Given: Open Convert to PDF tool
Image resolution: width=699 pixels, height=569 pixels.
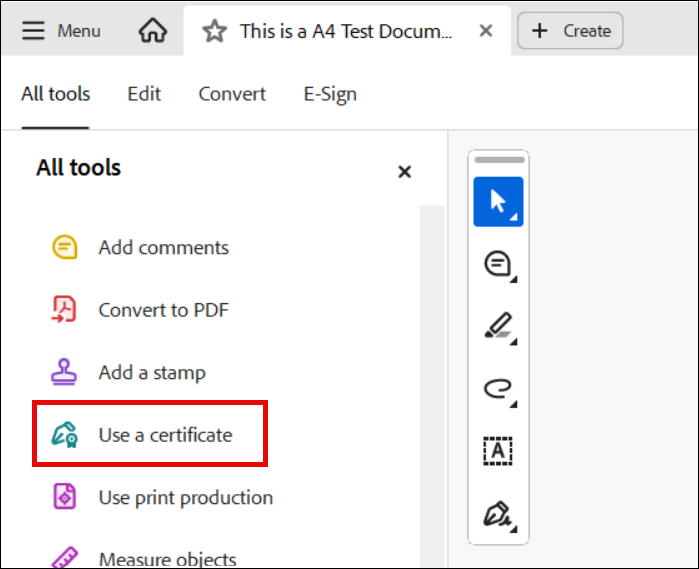Looking at the screenshot, I should [x=163, y=310].
